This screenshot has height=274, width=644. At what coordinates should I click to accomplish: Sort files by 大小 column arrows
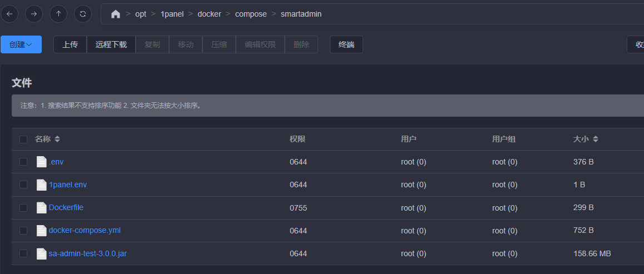coord(595,140)
